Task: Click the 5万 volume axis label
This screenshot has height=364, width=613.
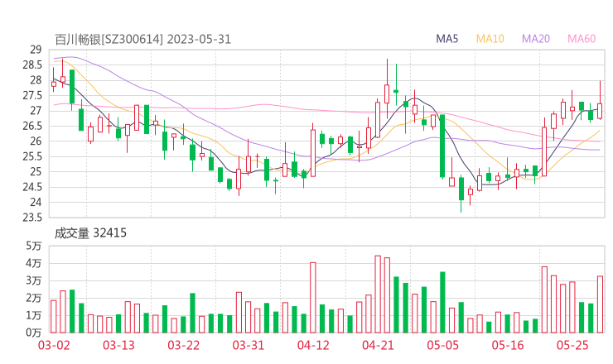Action: [34, 246]
